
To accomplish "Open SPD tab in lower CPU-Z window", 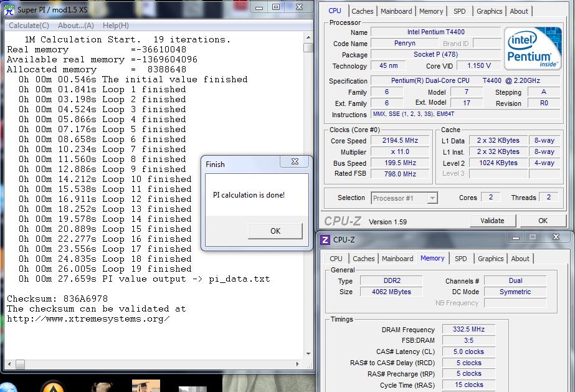I will 460,259.
